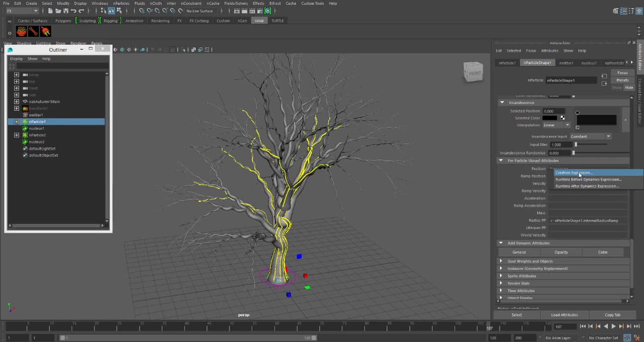644x342 pixels.
Task: Open the Incandescence Input dropdown
Action: click(x=590, y=136)
